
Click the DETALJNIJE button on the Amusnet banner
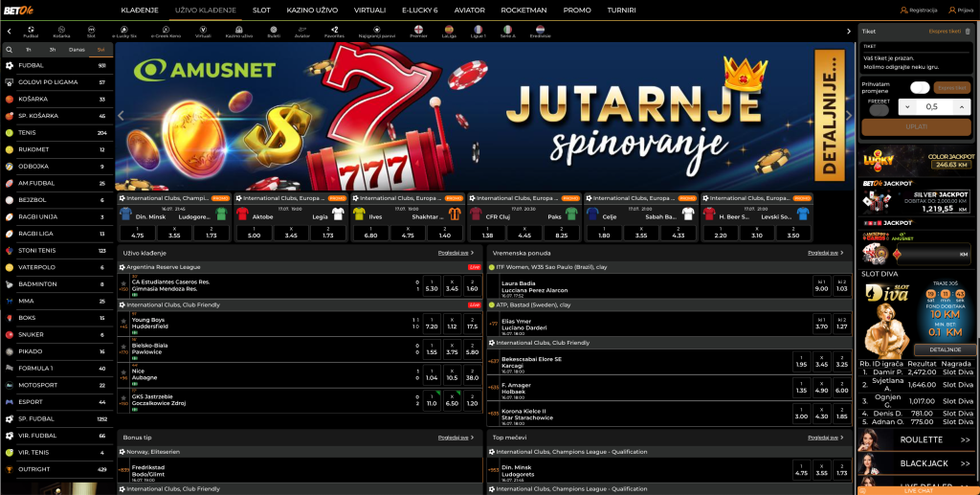[x=830, y=115]
